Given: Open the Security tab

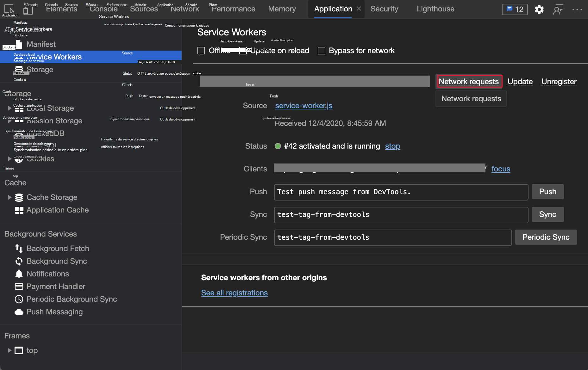Looking at the screenshot, I should click(384, 9).
